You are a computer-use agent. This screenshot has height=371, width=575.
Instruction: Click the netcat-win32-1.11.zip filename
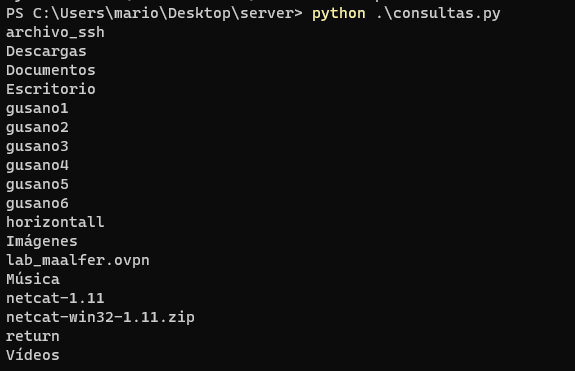click(100, 317)
